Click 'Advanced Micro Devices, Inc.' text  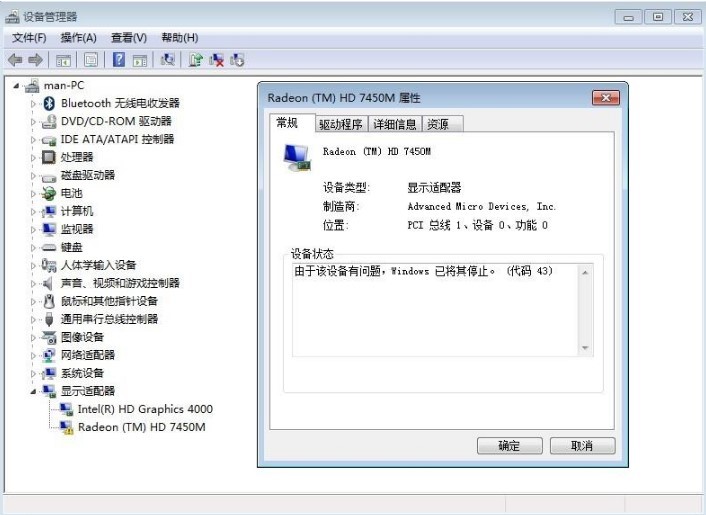(x=481, y=207)
